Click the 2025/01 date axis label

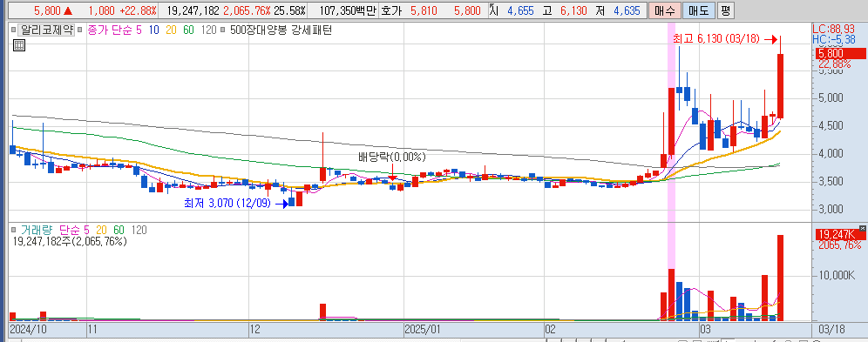pyautogui.click(x=423, y=330)
